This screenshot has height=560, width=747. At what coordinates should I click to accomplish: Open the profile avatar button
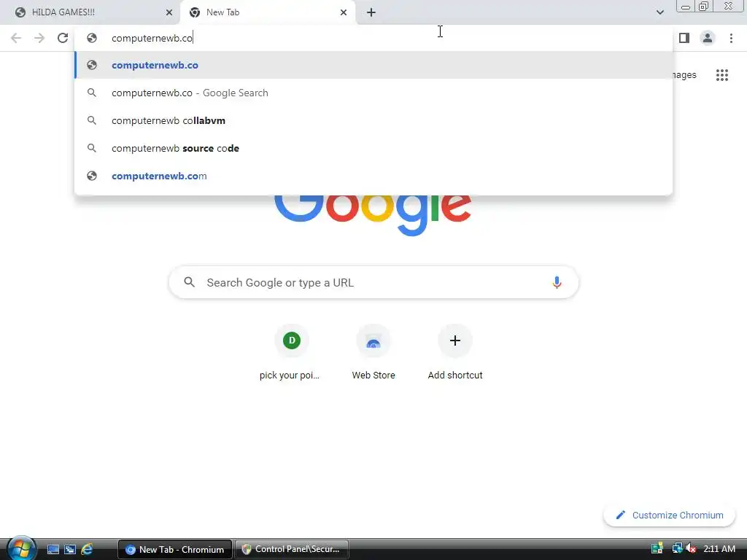708,38
